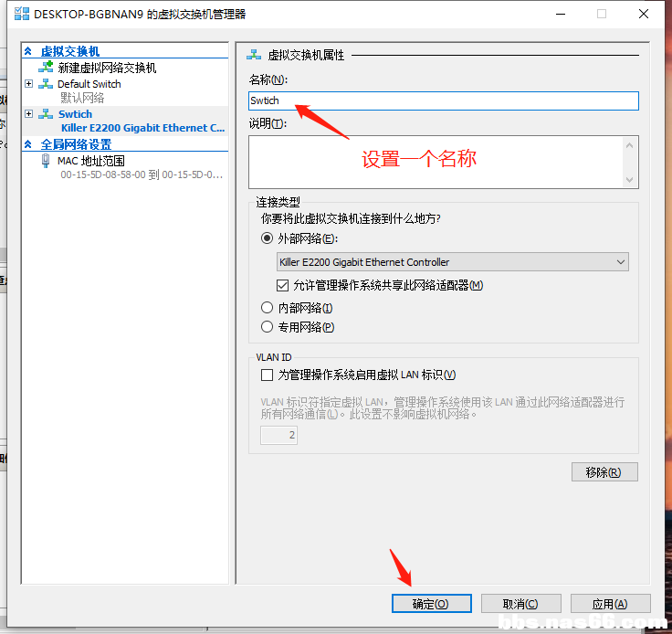Screen dimensions: 672x634
Task: Click the Swtich network icon in tree
Action: coord(46,114)
